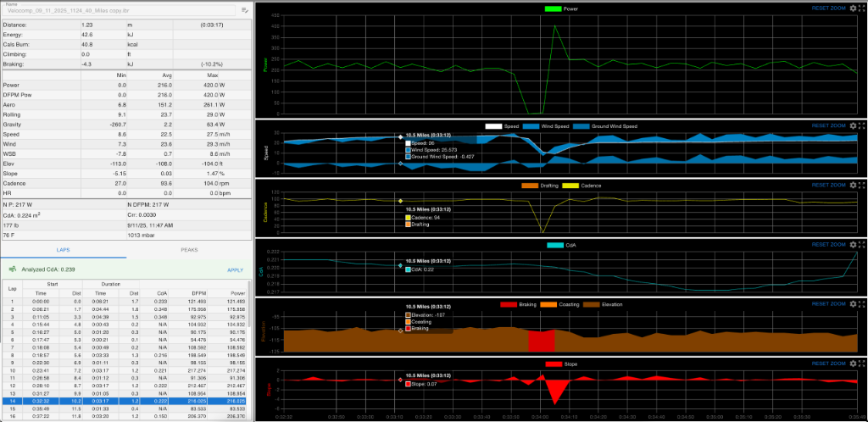This screenshot has height=422, width=868.
Task: Click the CdA: 0.224 m² summary cell
Action: tap(63, 215)
